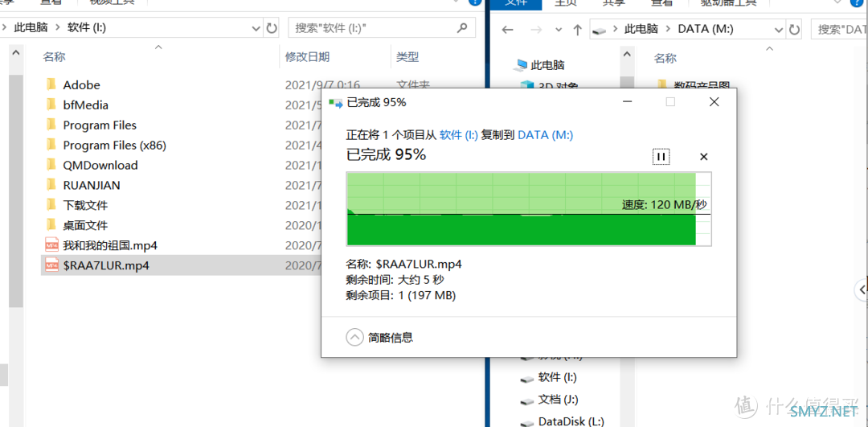This screenshot has width=868, height=427.
Task: Cancel the copy with the X button
Action: point(703,157)
